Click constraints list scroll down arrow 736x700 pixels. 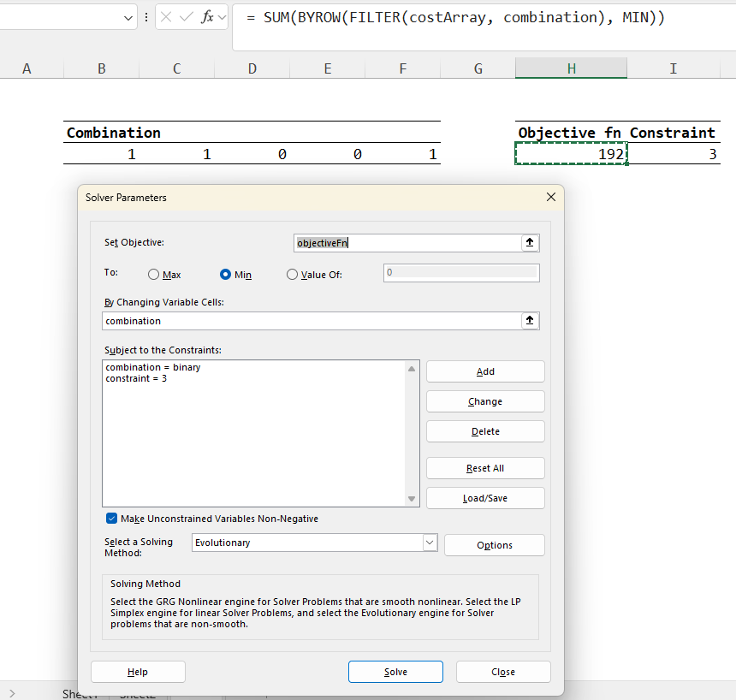tap(412, 499)
